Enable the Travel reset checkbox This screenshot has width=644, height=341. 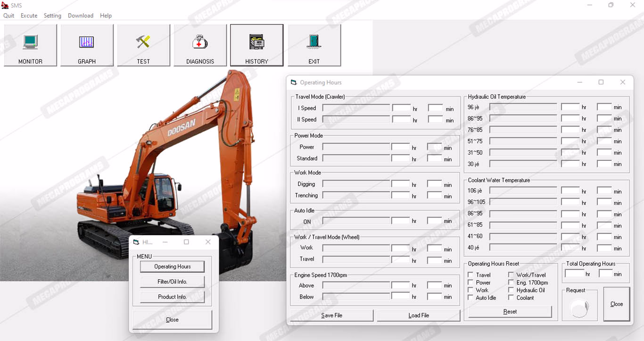471,275
